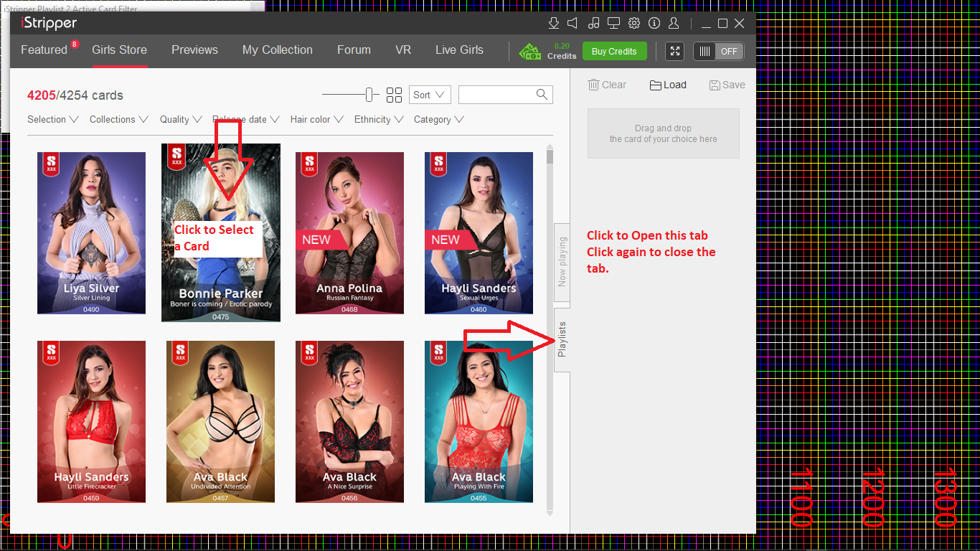Click the information circle icon

(654, 23)
